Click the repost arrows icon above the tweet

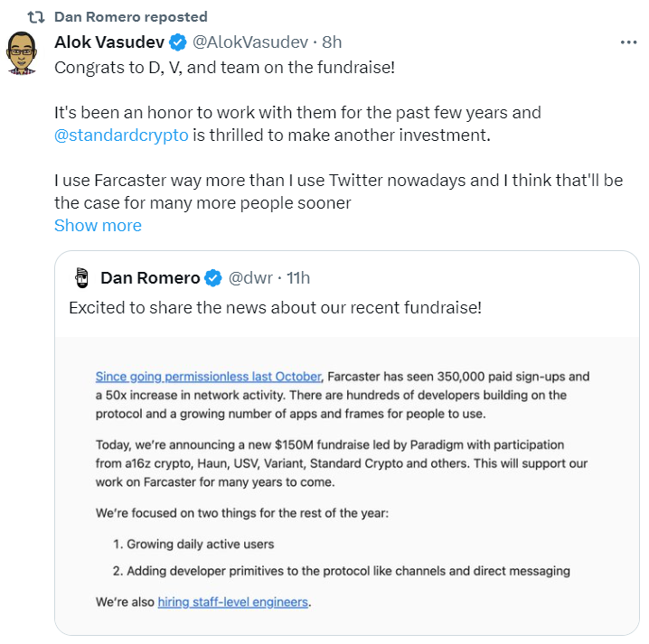pyautogui.click(x=36, y=17)
